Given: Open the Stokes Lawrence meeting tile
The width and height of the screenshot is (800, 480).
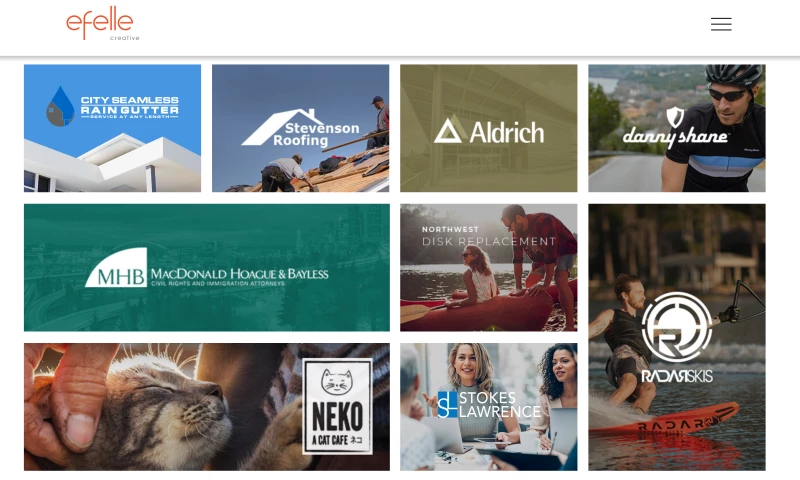Looking at the screenshot, I should coord(489,407).
